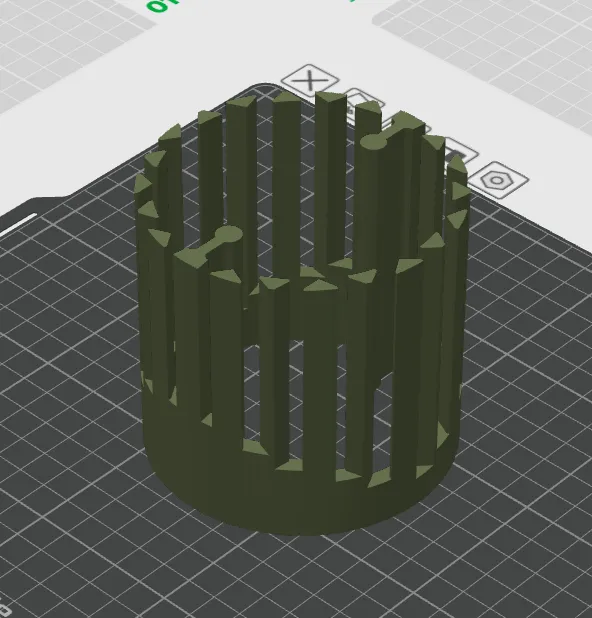Click the partial icon at the bottom-left corner
Screen dimensions: 592x618
(5, 610)
